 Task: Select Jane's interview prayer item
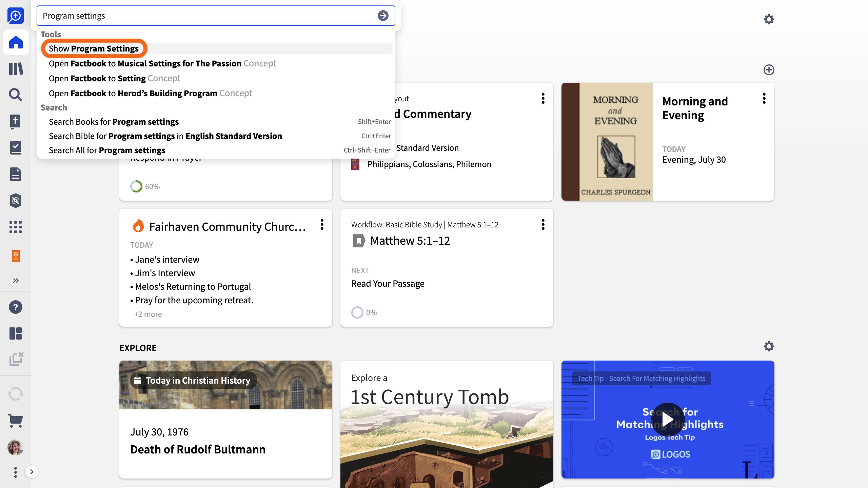point(167,259)
